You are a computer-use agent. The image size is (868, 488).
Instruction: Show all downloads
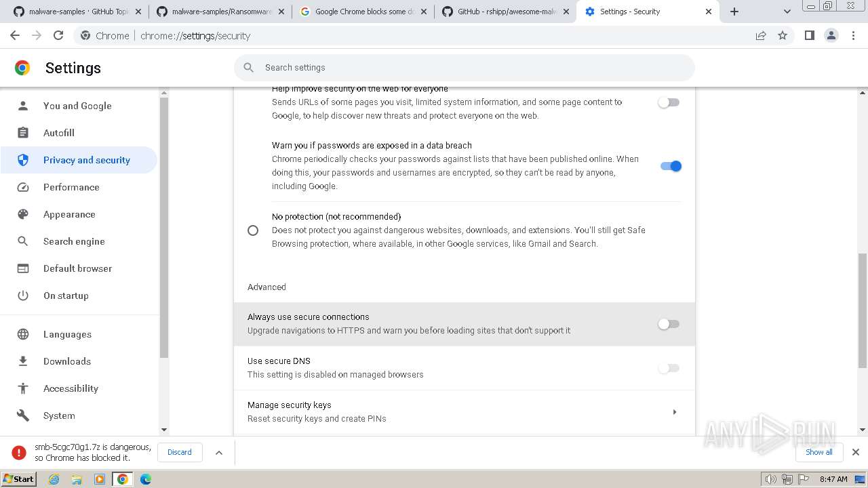tap(818, 452)
